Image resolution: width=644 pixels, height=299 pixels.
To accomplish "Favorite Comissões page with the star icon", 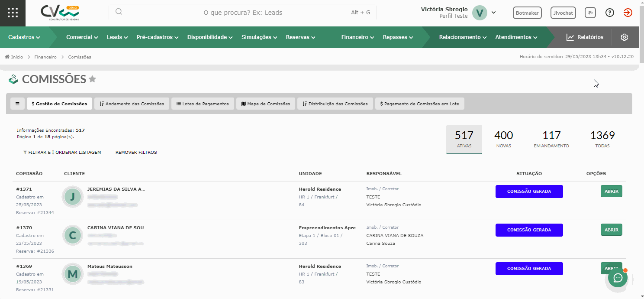I will coord(92,79).
